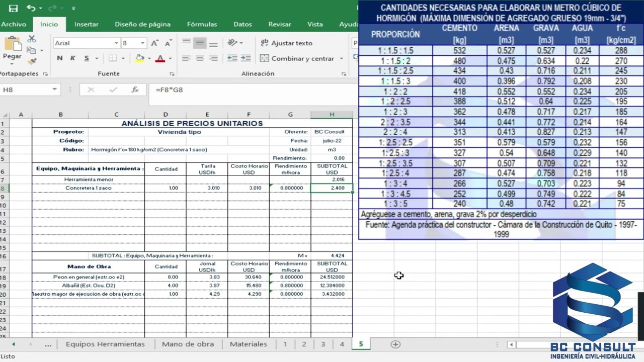This screenshot has height=362, width=644.
Task: Open the Archivo menu
Action: [x=14, y=24]
